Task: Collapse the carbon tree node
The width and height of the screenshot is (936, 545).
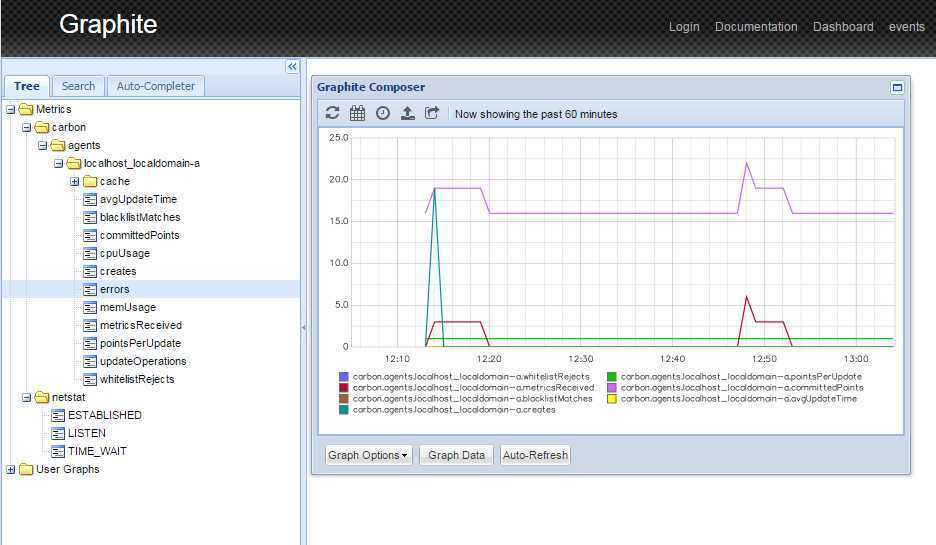Action: (x=27, y=128)
